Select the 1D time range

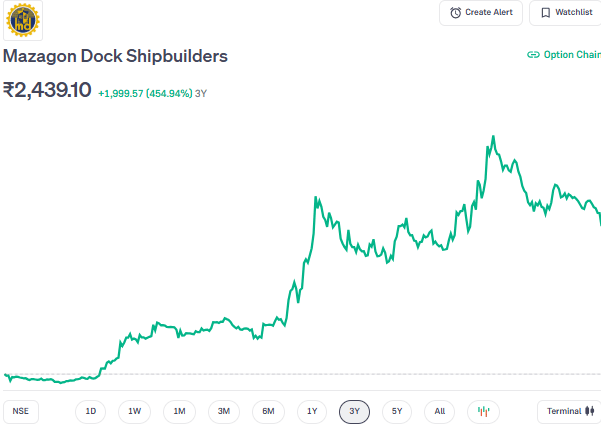90,411
